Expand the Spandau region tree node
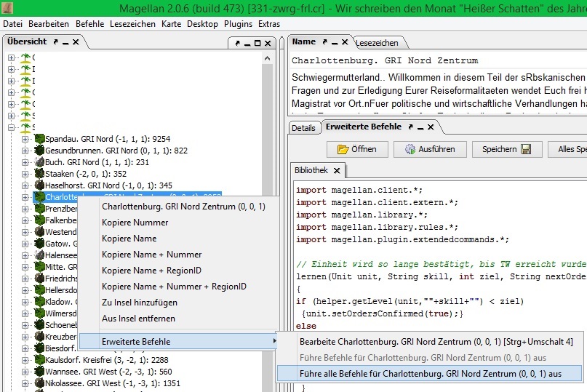Image resolution: width=587 pixels, height=392 pixels. tap(25, 138)
